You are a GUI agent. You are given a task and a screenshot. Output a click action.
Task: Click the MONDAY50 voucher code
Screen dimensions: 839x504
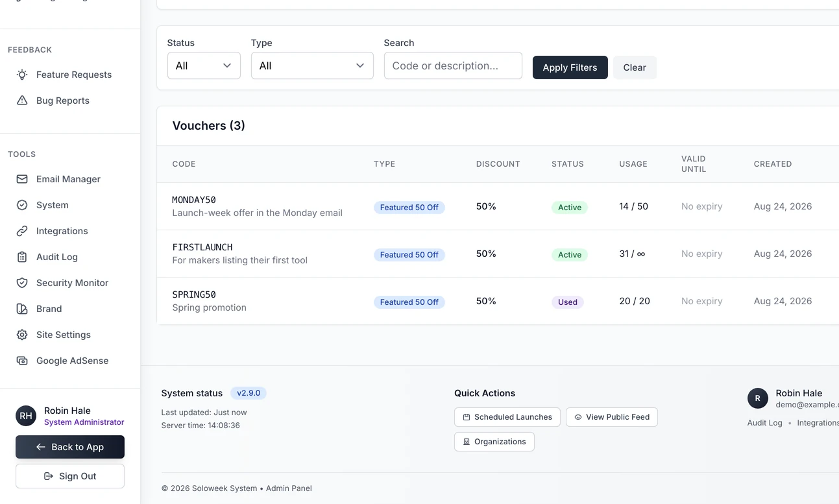coord(194,200)
